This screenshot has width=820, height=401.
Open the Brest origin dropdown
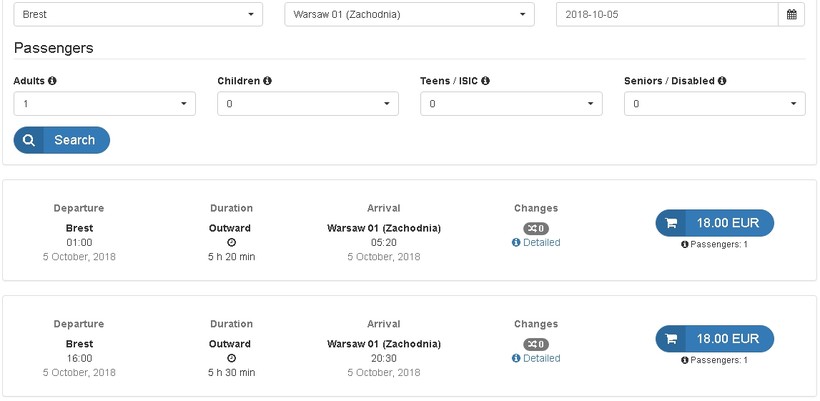tap(138, 15)
